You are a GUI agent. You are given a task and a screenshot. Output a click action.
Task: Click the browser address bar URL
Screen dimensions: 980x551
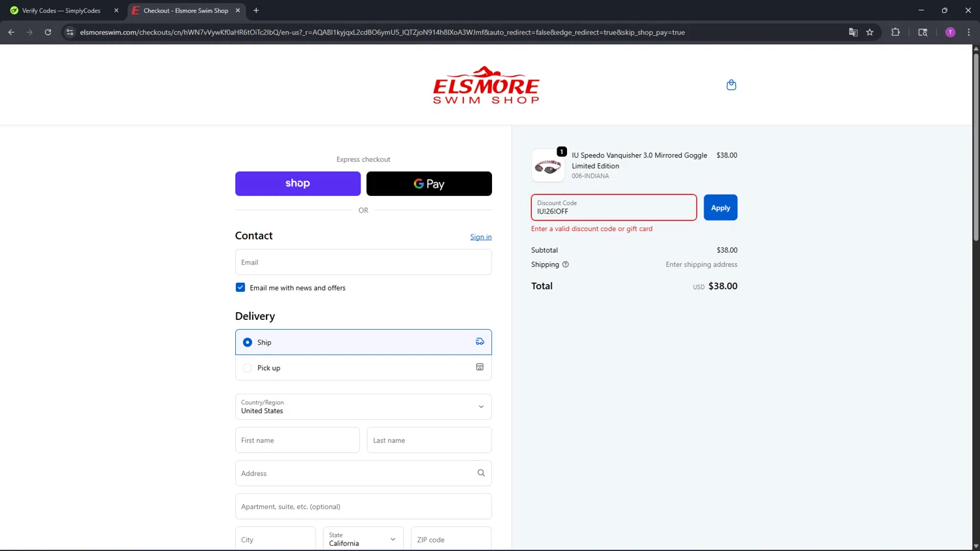[382, 32]
